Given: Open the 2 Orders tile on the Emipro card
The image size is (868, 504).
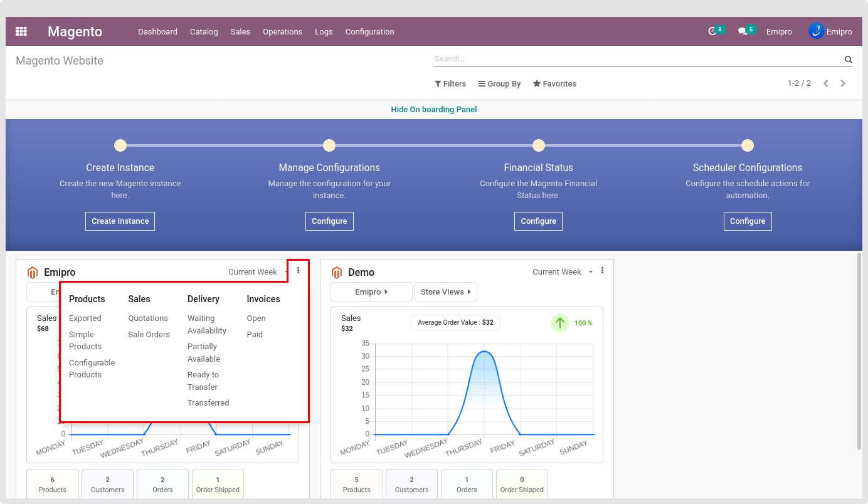Looking at the screenshot, I should click(x=162, y=484).
